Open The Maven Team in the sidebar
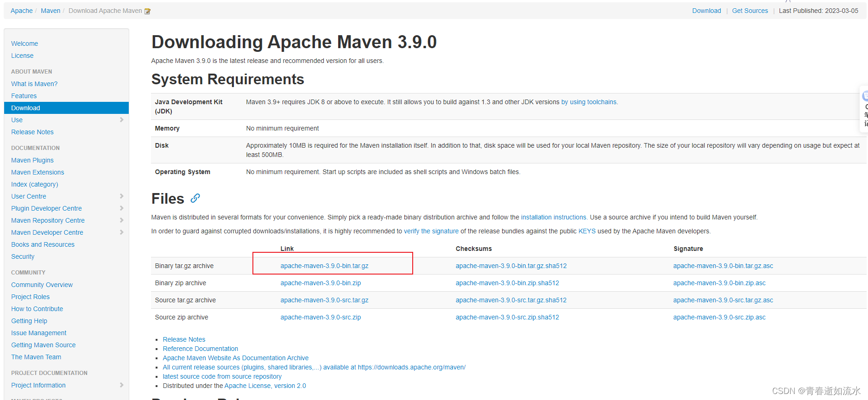 (36, 357)
